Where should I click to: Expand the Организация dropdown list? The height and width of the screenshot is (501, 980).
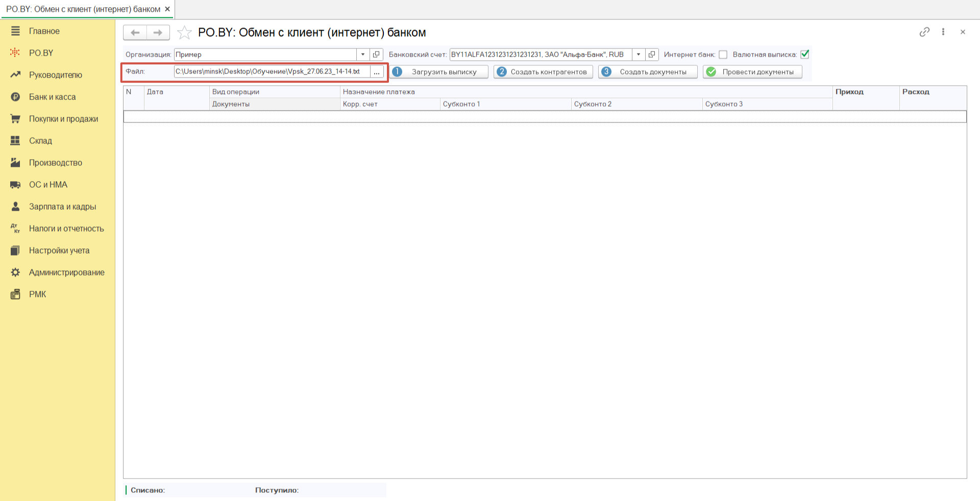click(363, 55)
